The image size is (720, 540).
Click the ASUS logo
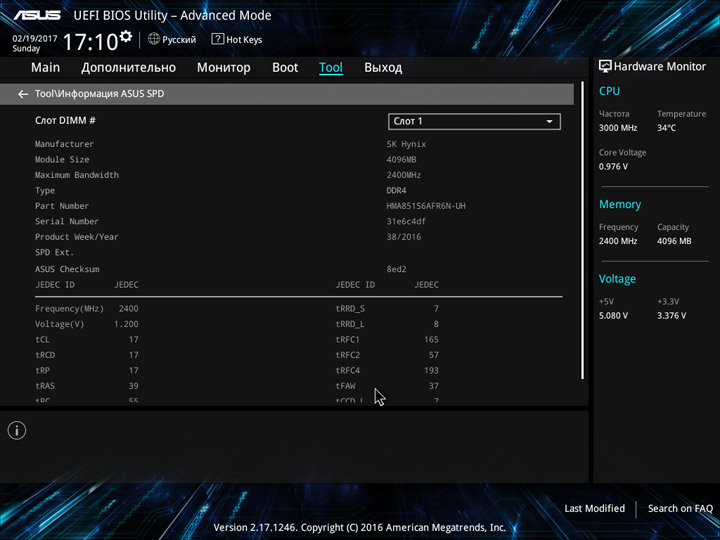pos(37,15)
